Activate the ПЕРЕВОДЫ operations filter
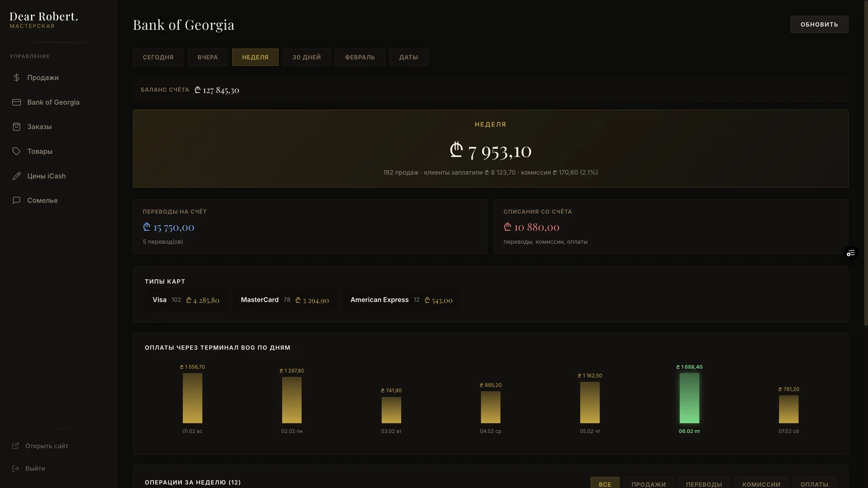The height and width of the screenshot is (488, 868). point(704,484)
